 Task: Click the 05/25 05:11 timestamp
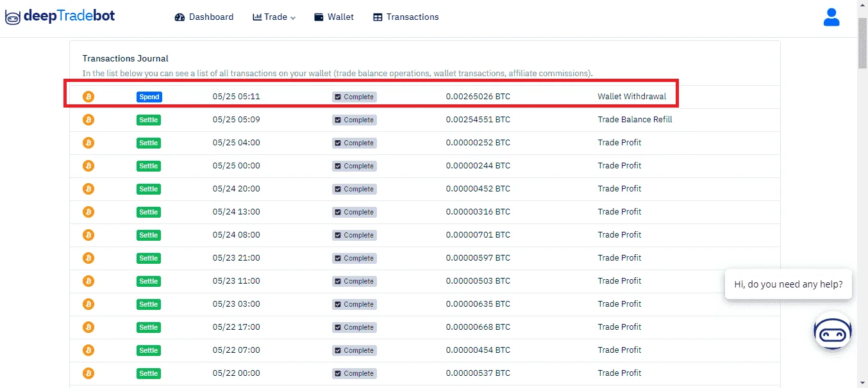click(237, 97)
